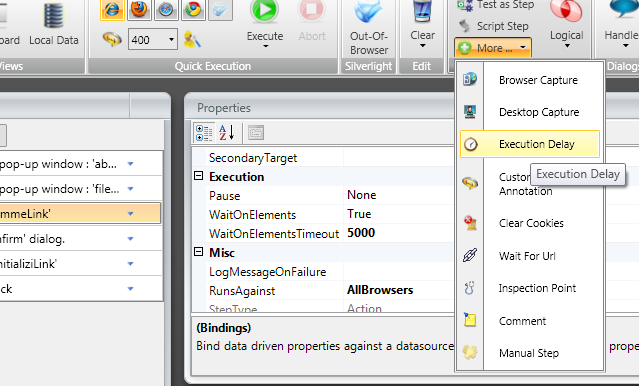Click the Script Step button
The width and height of the screenshot is (639, 386).
pos(494,26)
